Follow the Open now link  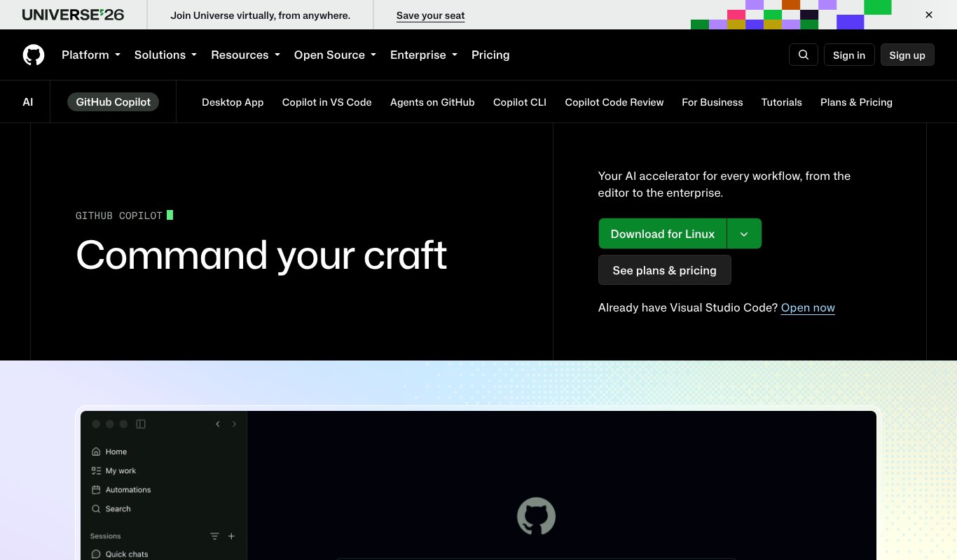pos(808,307)
